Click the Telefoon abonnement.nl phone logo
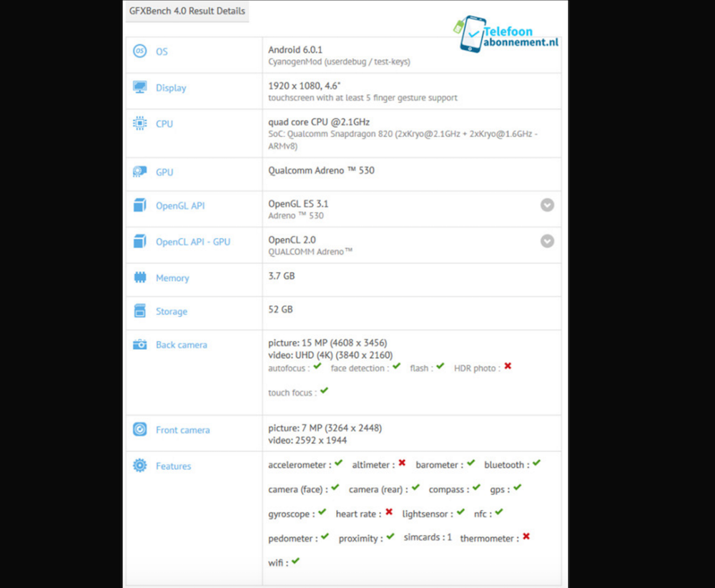 (506, 34)
